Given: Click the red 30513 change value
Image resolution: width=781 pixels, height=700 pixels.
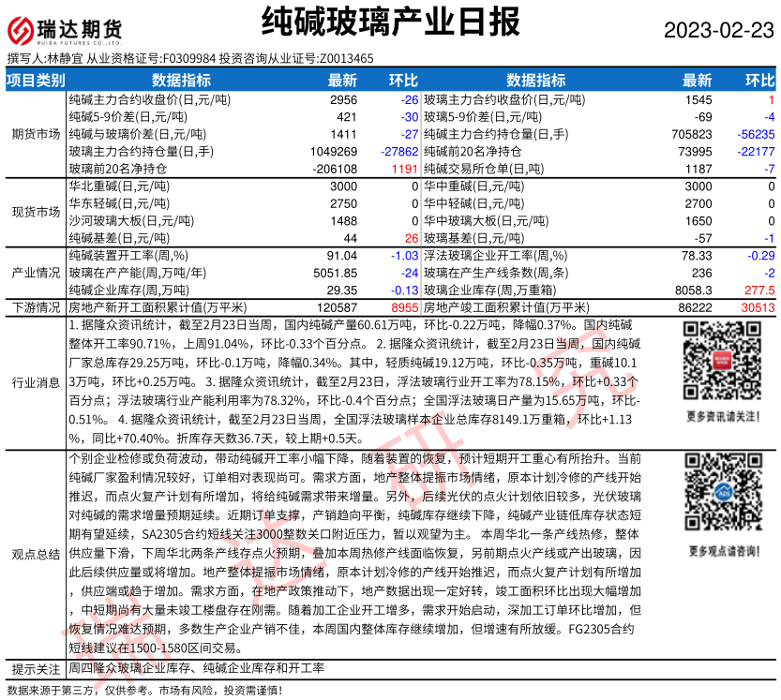Looking at the screenshot, I should coord(757,307).
